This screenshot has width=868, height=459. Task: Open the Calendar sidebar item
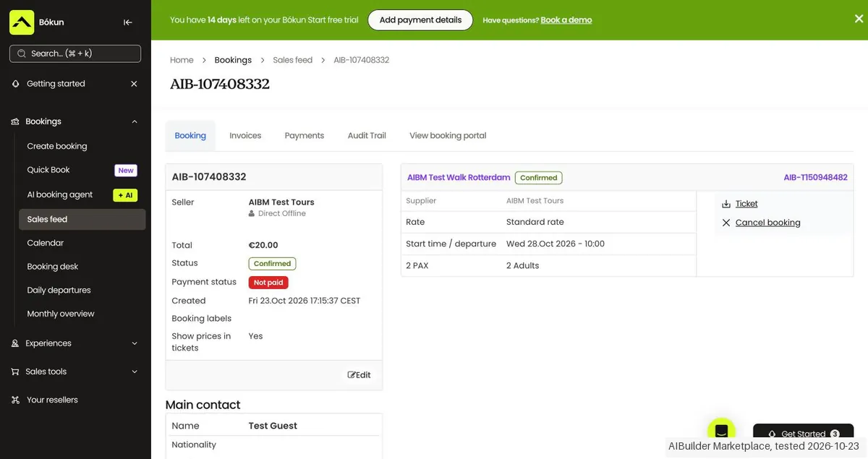tap(46, 243)
